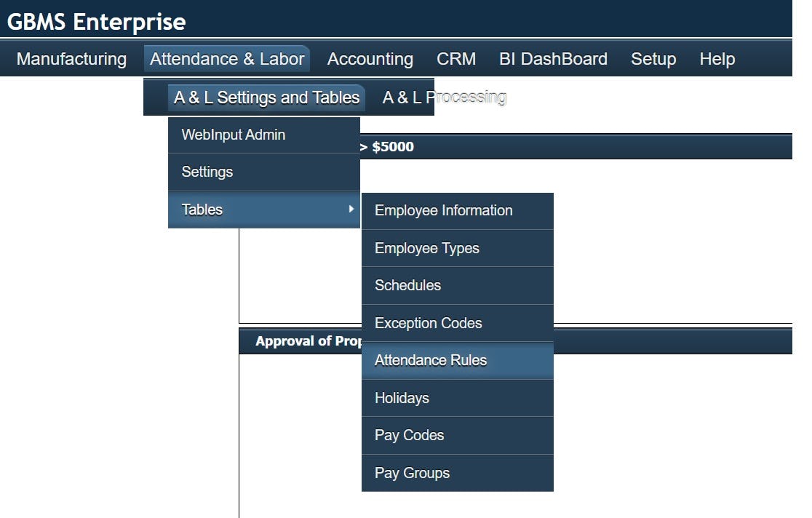Select Employee Information from Tables submenu
Screen dimensions: 812x518
[x=443, y=210]
